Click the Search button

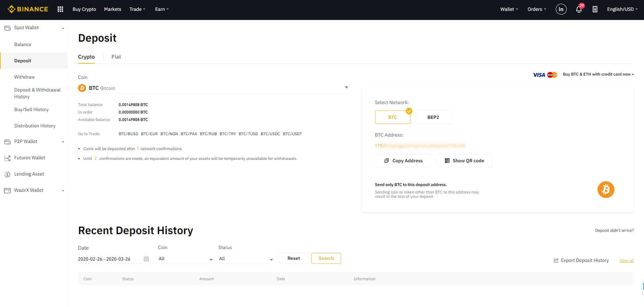click(326, 258)
